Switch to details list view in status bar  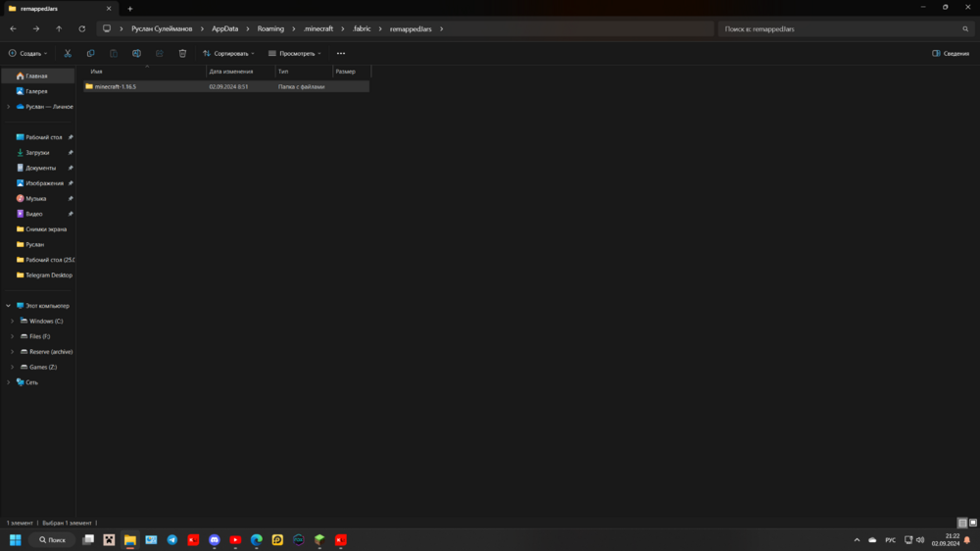pyautogui.click(x=962, y=523)
